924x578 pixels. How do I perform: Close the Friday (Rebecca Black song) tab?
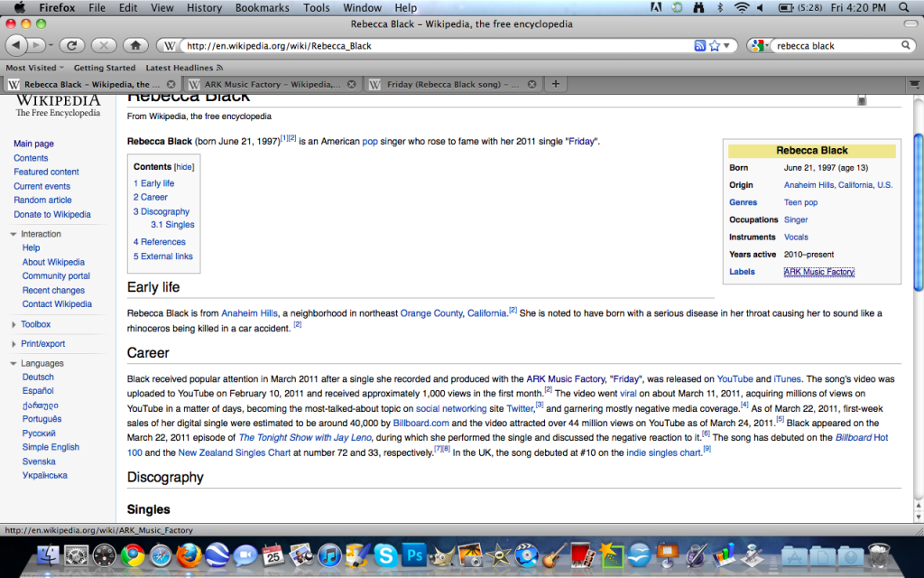531,84
